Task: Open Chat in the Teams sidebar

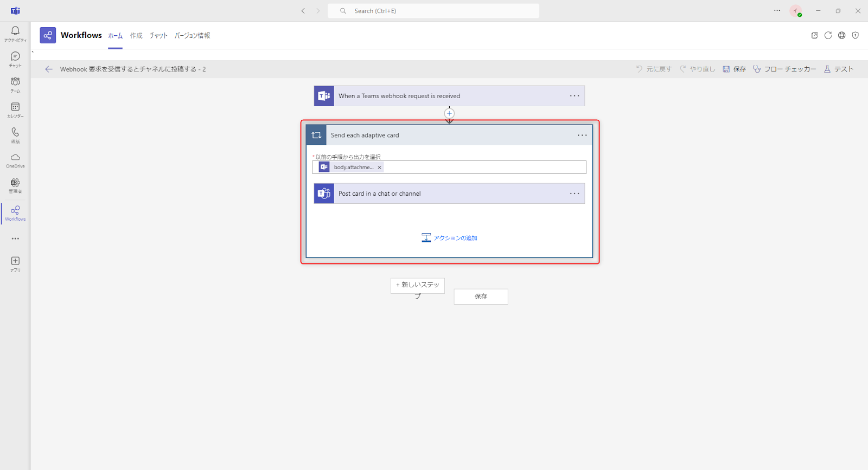Action: pos(15,59)
